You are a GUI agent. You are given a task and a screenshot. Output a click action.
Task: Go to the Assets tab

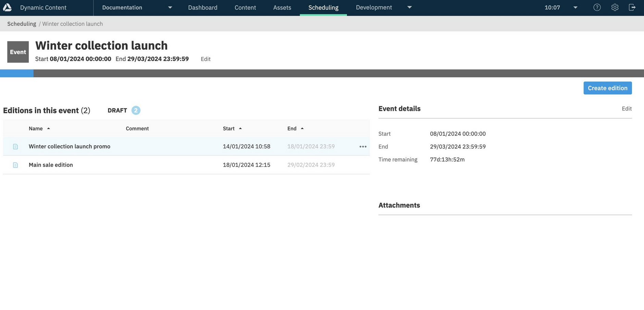(x=282, y=8)
